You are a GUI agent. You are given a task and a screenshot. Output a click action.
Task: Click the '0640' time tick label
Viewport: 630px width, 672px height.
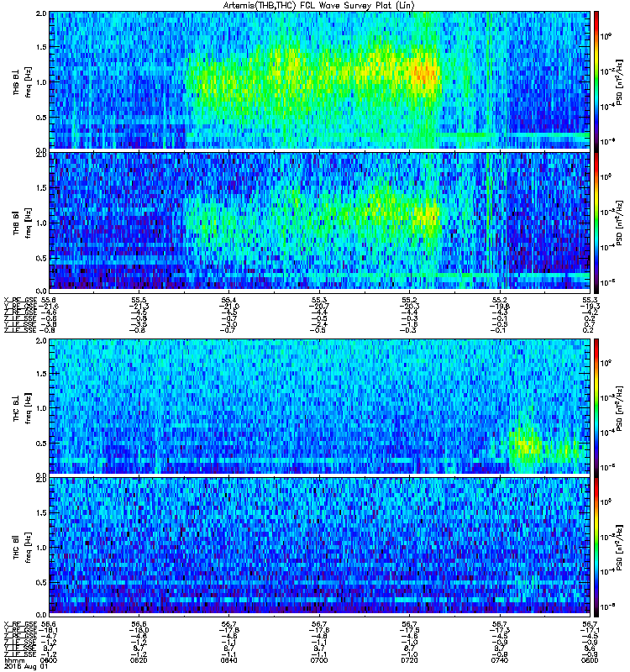point(228,660)
